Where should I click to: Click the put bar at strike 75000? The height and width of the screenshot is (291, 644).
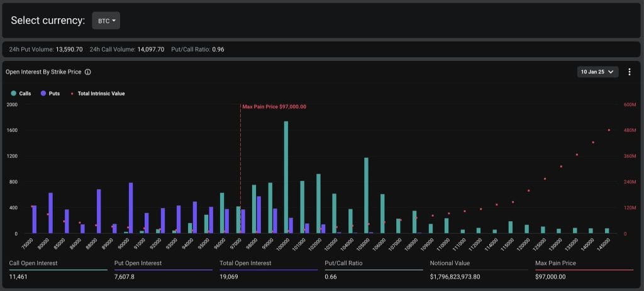(x=35, y=219)
